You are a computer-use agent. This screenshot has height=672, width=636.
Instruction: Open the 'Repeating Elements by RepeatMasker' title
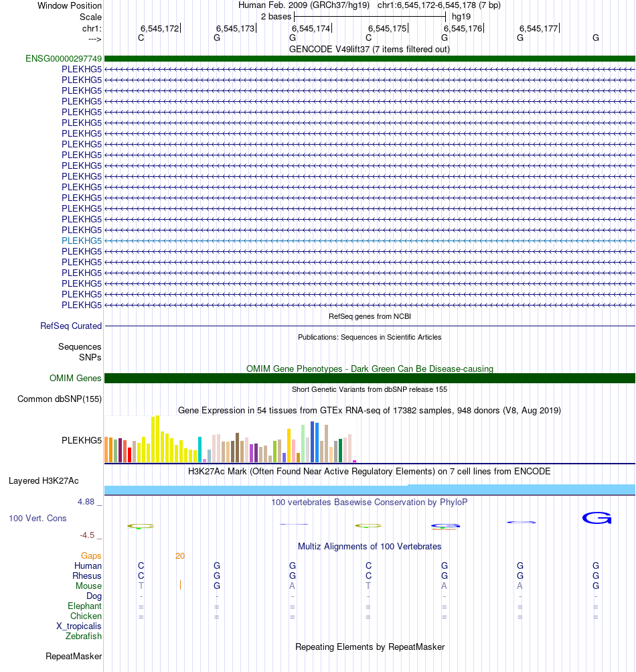pyautogui.click(x=370, y=647)
